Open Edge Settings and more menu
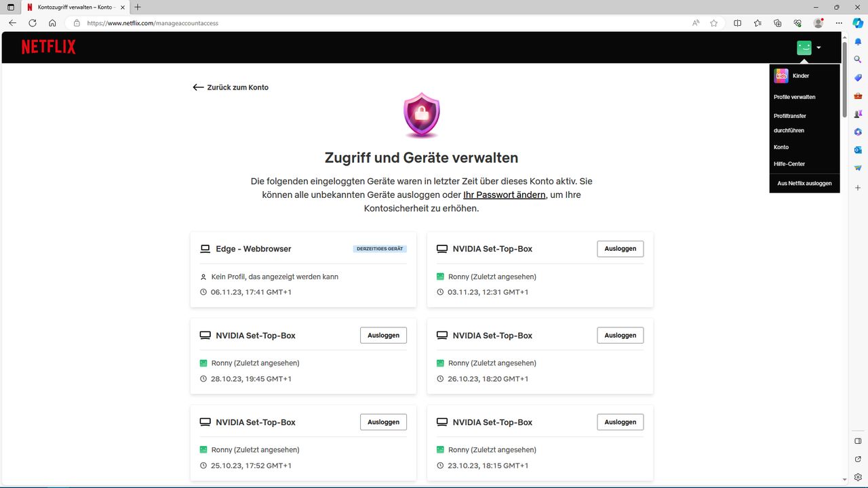This screenshot has width=868, height=488. (x=838, y=22)
